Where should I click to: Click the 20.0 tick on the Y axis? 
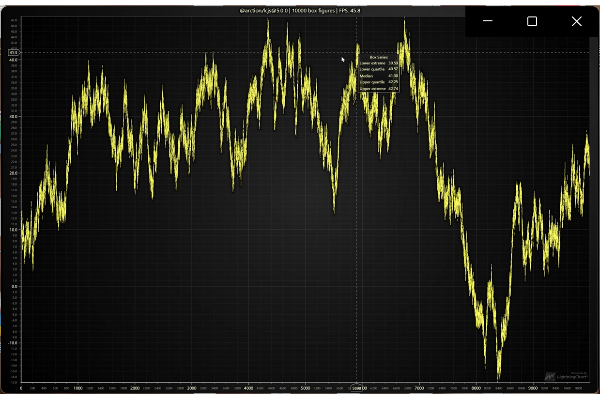coord(14,173)
